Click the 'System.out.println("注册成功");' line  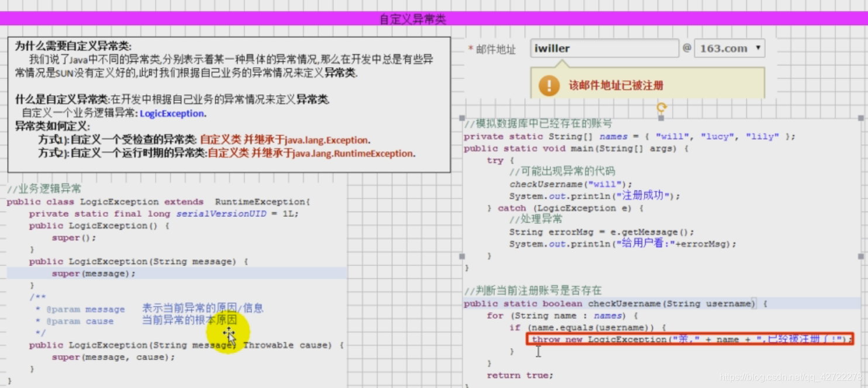click(595, 196)
